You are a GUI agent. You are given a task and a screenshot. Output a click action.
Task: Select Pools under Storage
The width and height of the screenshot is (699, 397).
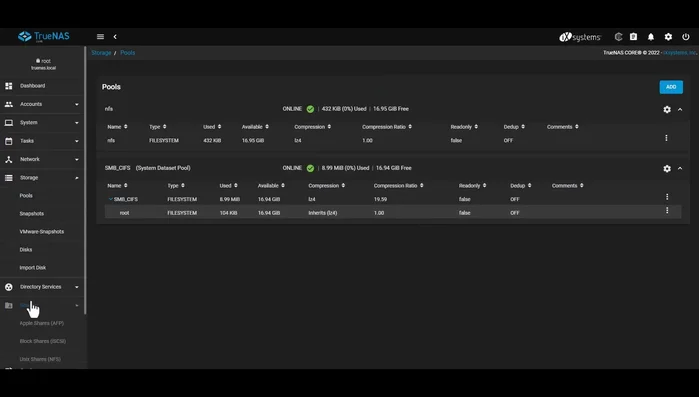(x=26, y=196)
